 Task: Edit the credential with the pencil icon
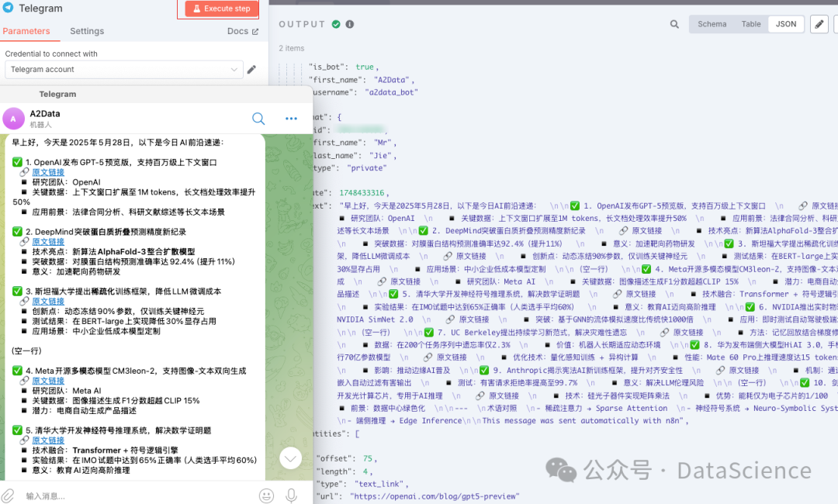[251, 70]
